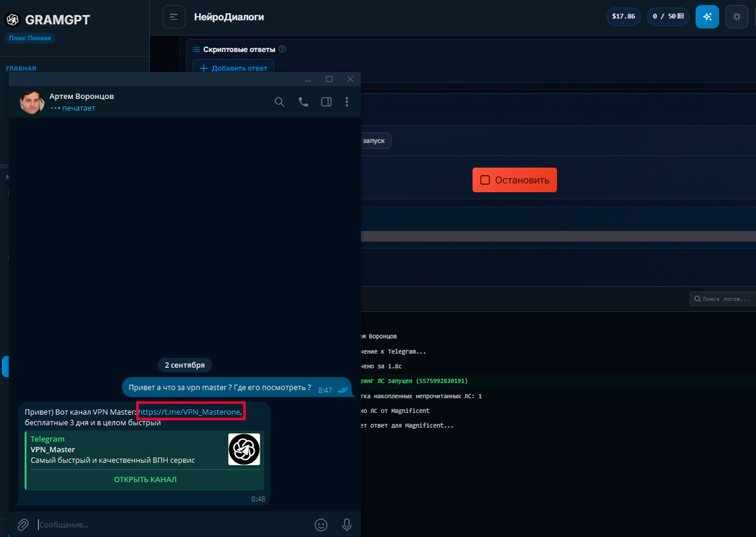This screenshot has height=537, width=756.
Task: Click the План: Полная plan badge
Action: point(30,38)
